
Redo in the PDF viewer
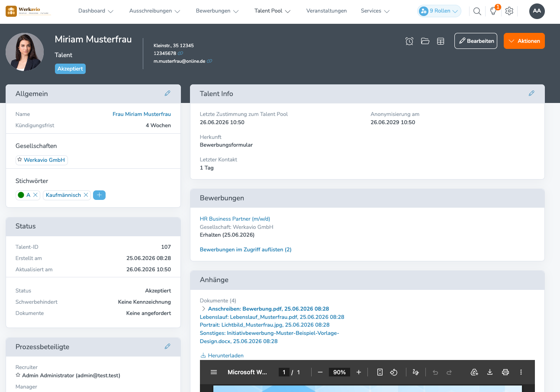click(x=449, y=372)
